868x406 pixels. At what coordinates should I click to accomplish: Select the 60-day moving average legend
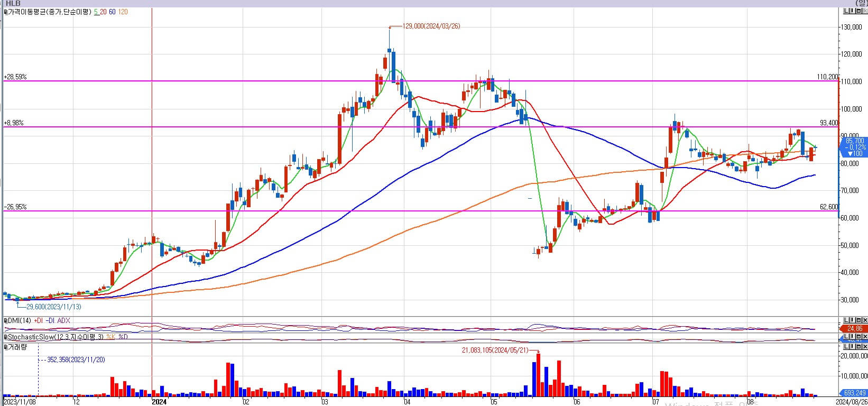(x=113, y=12)
